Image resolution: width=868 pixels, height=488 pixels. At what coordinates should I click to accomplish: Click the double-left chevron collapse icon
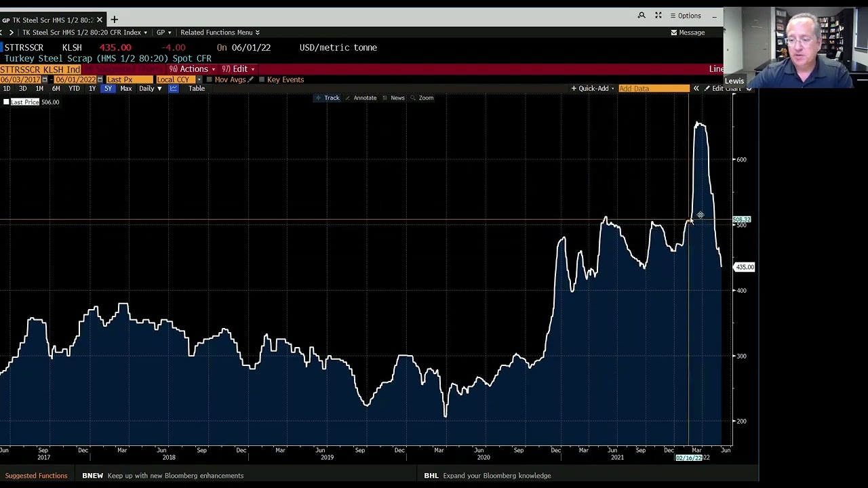[x=696, y=89]
